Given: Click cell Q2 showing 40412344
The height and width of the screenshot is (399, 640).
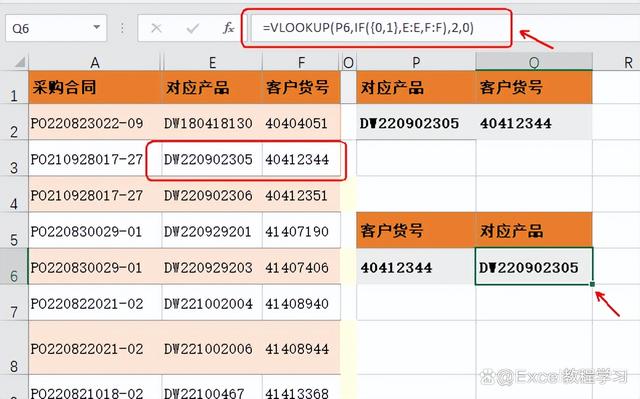Looking at the screenshot, I should (x=534, y=122).
